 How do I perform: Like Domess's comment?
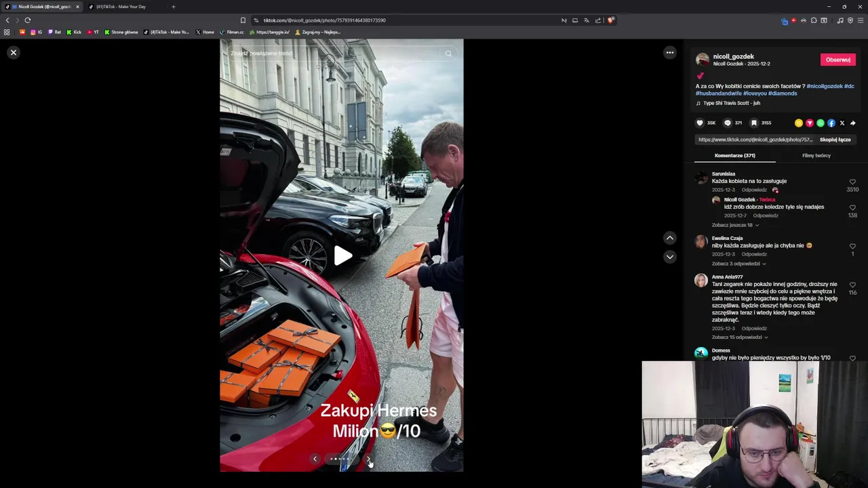[852, 358]
